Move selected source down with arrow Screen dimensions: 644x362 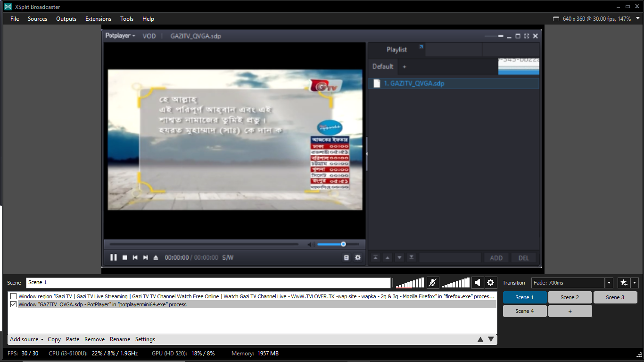(491, 339)
